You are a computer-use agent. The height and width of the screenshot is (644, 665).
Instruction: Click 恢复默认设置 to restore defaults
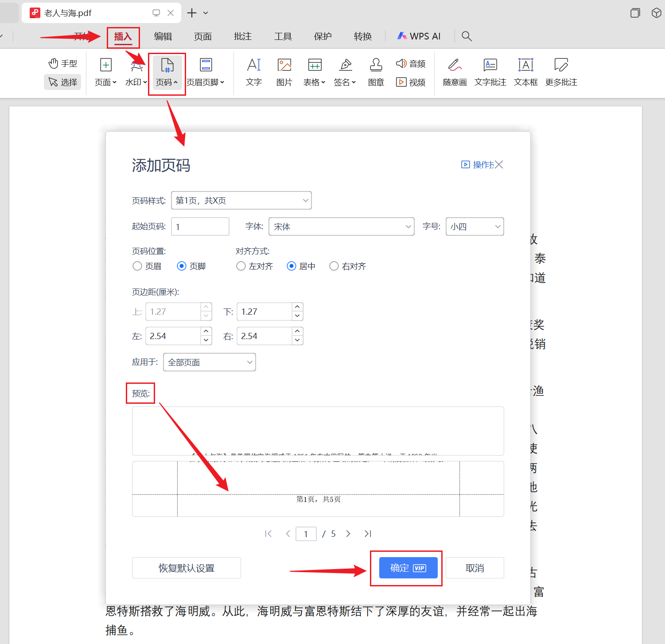pos(186,568)
